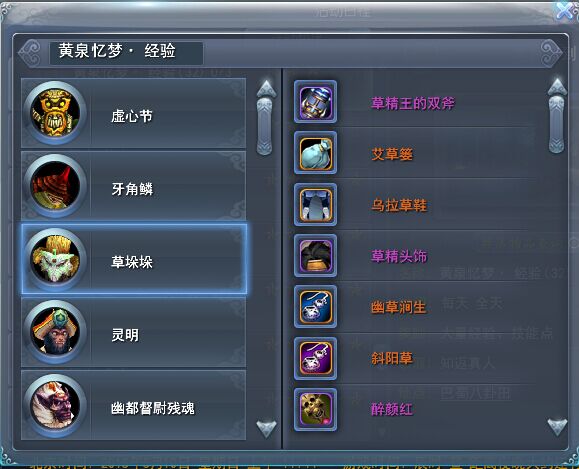Click the loot list scroll-down arrow
This screenshot has height=469, width=579.
pos(557,427)
